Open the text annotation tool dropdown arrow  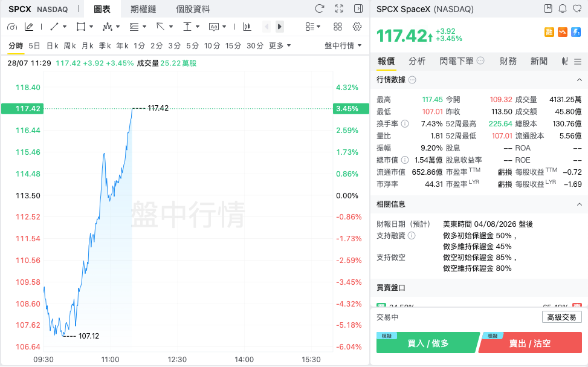[x=224, y=27]
